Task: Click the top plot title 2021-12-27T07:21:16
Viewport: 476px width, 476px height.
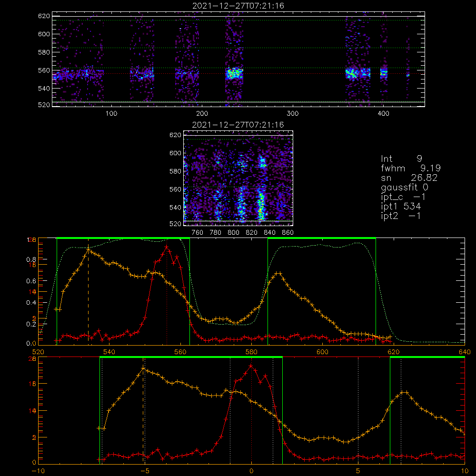Action: tap(238, 6)
